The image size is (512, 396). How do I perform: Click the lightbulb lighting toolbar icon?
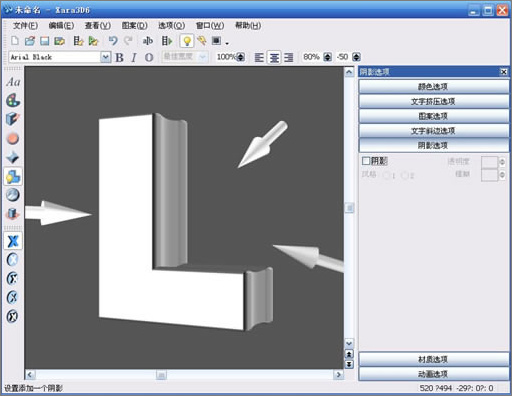[187, 41]
